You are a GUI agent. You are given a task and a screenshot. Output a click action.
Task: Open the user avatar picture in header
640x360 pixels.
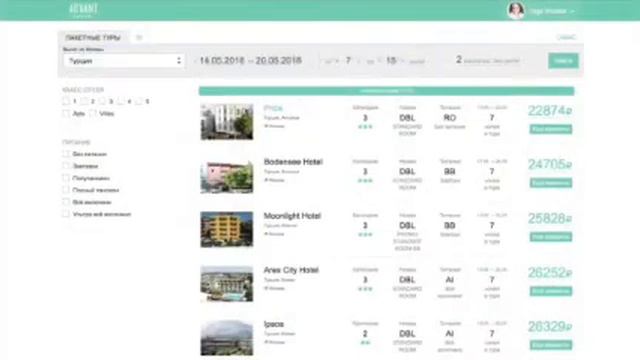click(x=516, y=11)
